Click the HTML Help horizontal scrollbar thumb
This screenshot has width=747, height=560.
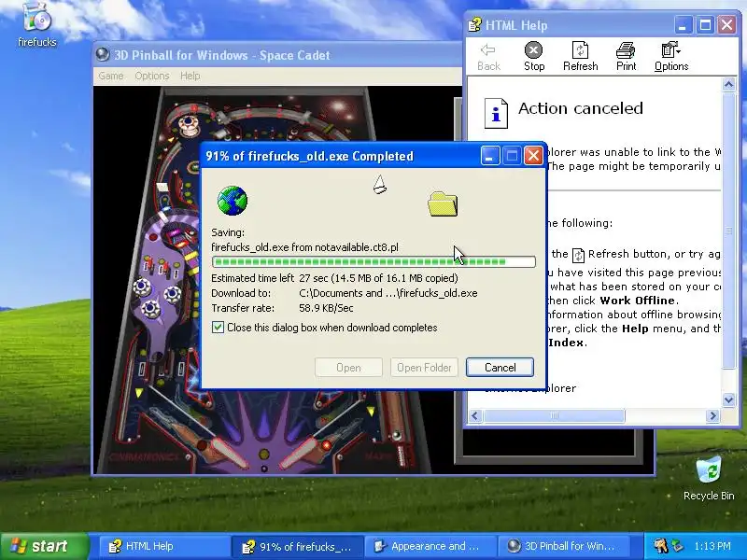(554, 415)
